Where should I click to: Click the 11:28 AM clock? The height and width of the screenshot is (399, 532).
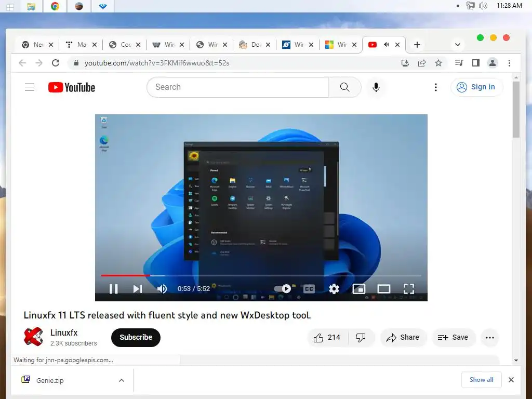pyautogui.click(x=509, y=6)
